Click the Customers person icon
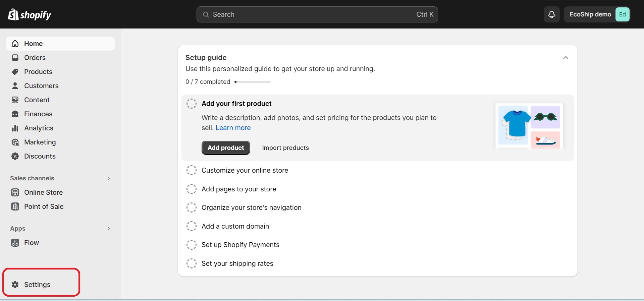Screen dimensions: 644x301 click(15, 86)
